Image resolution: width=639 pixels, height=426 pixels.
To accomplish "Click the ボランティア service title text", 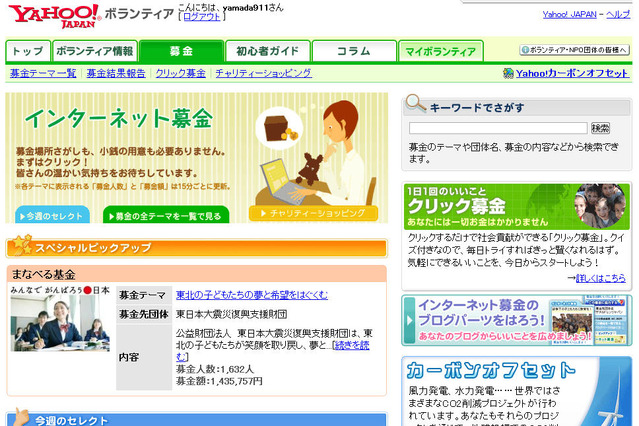I will 139,14.
